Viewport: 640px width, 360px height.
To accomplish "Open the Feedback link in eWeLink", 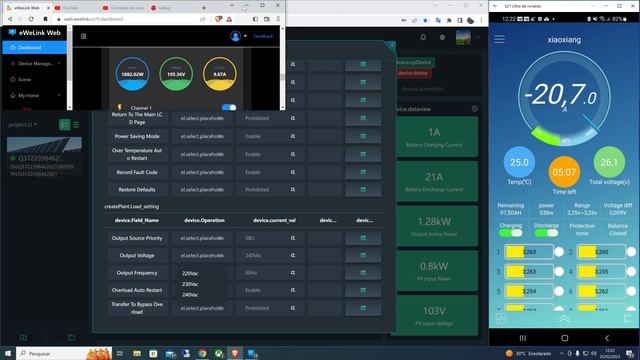I will pos(263,36).
